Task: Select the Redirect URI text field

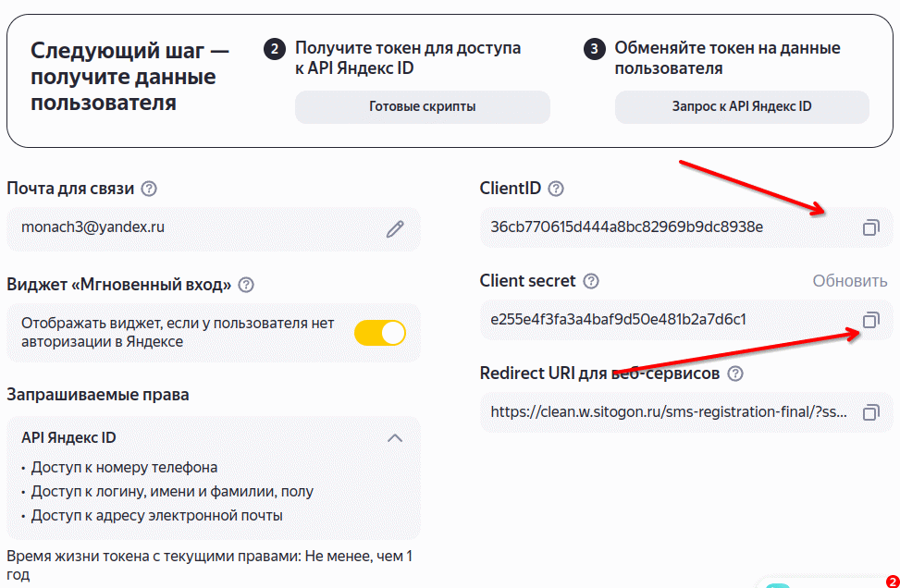Action: (x=686, y=412)
